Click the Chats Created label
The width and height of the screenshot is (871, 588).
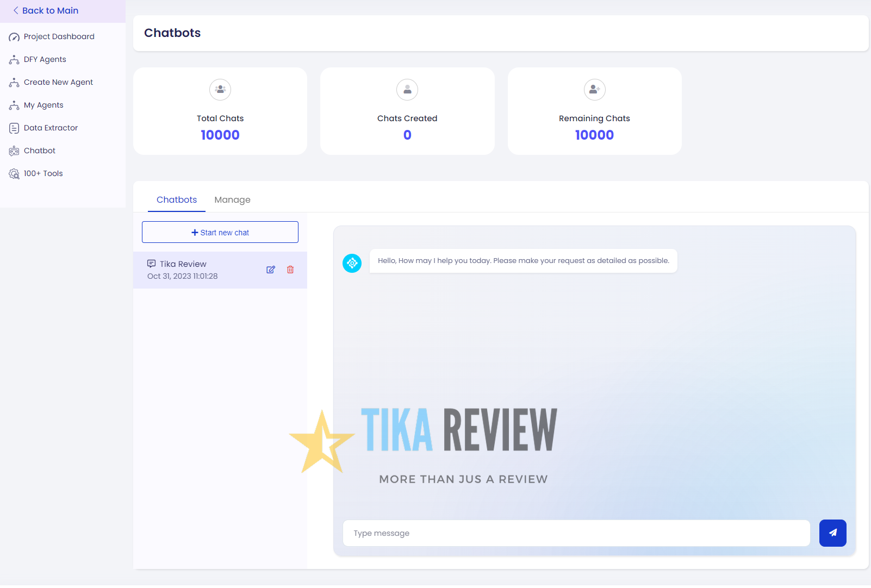(407, 118)
